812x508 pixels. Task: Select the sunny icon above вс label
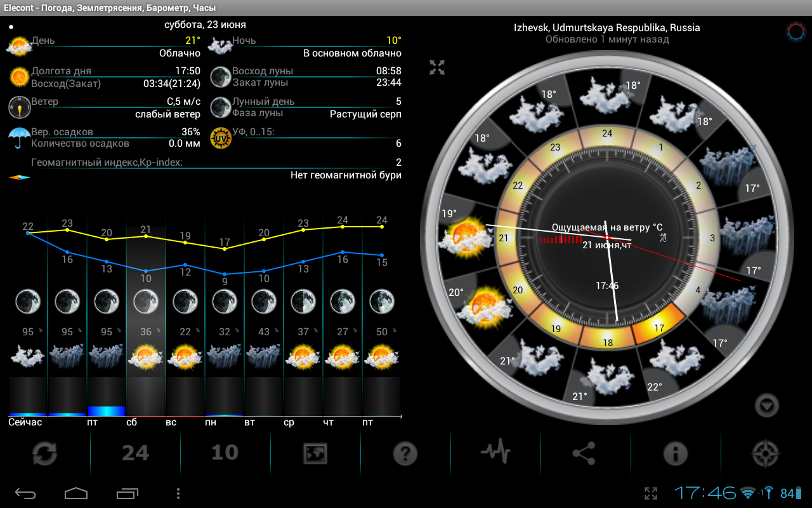[185, 357]
